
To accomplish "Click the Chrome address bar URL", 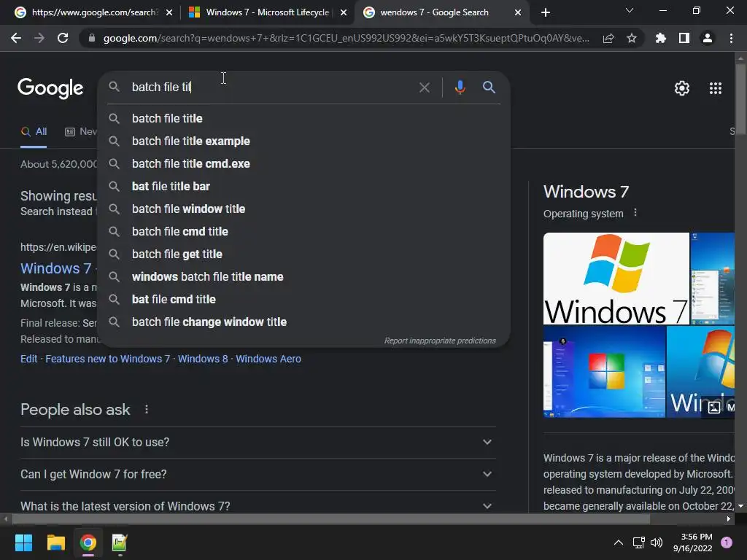I will (x=346, y=38).
